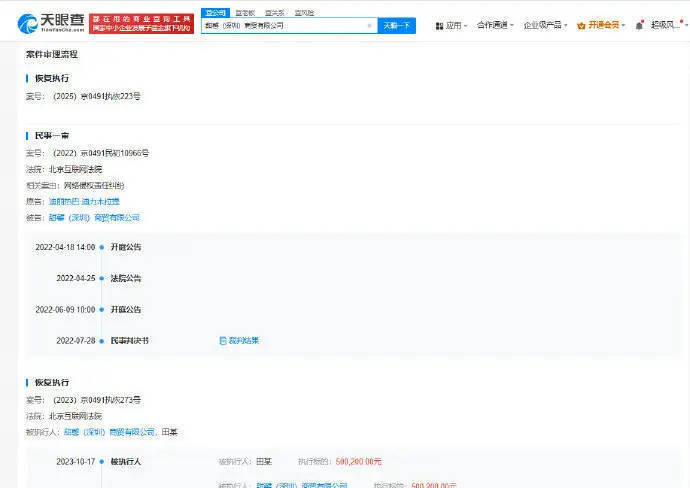The image size is (690, 488).
Task: Click the 法院 北京互联网法院 line under 民事一审
Action: point(64,169)
